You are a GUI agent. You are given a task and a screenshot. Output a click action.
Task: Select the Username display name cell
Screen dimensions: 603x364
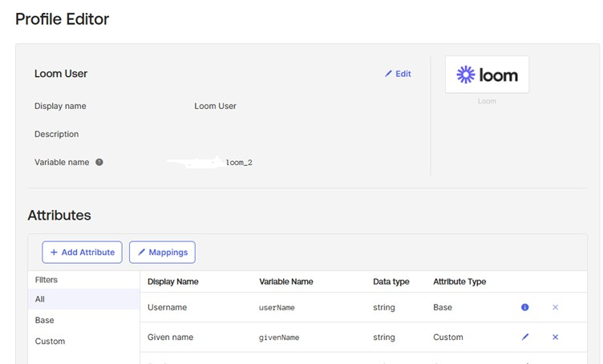pos(167,307)
